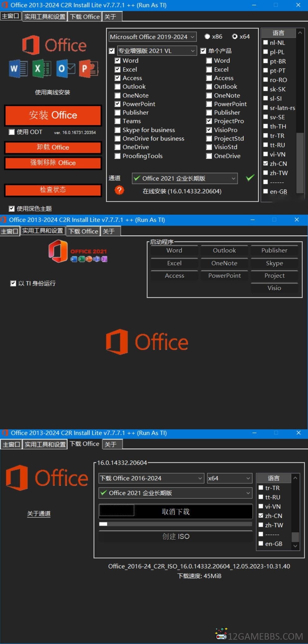Click the Outlook app icon
This screenshot has width=308, height=644.
pyautogui.click(x=65, y=68)
